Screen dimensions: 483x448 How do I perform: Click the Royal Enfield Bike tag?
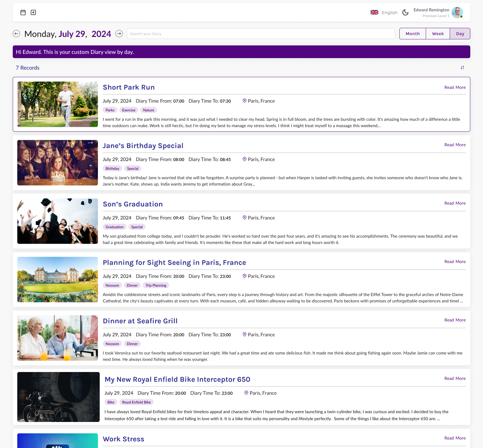(x=136, y=402)
